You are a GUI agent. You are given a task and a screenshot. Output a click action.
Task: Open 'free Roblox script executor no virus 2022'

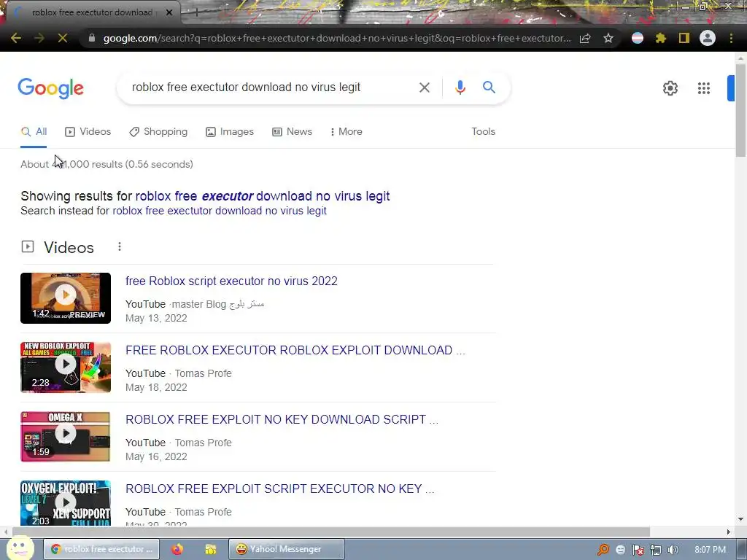point(231,281)
